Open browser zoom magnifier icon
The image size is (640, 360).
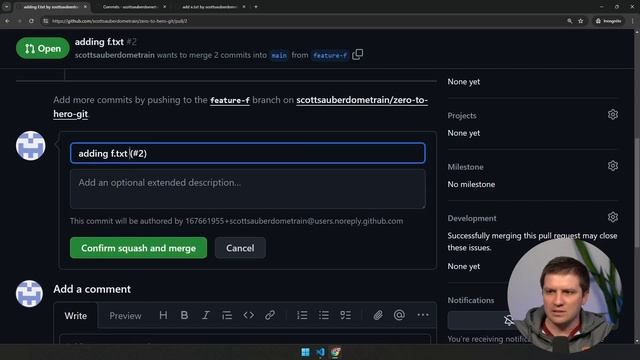tap(569, 21)
